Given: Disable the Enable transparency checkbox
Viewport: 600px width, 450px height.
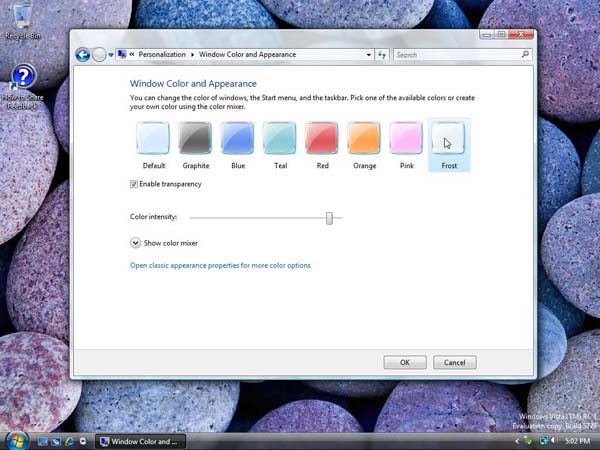Looking at the screenshot, I should coord(135,184).
